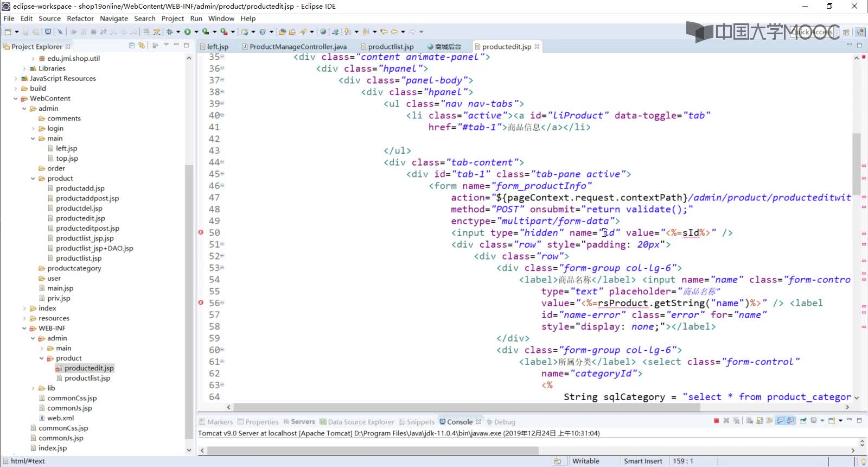Select the productcategory folder
868x467 pixels.
[x=74, y=268]
